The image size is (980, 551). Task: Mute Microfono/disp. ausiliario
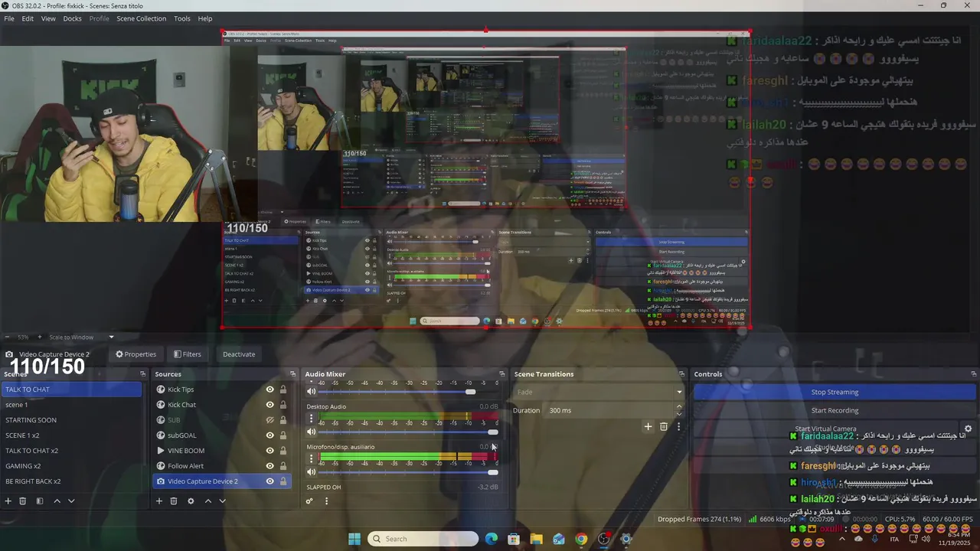[311, 472]
